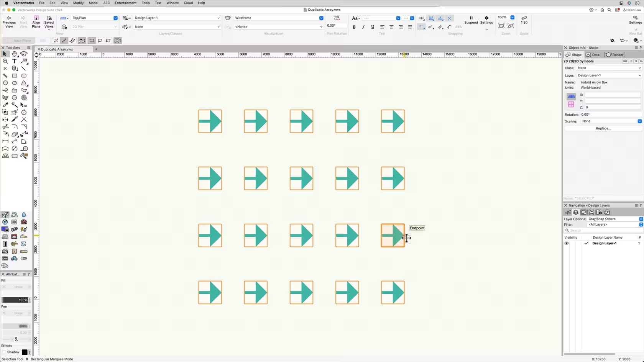Toggle Snap to Intersection

(x=449, y=18)
